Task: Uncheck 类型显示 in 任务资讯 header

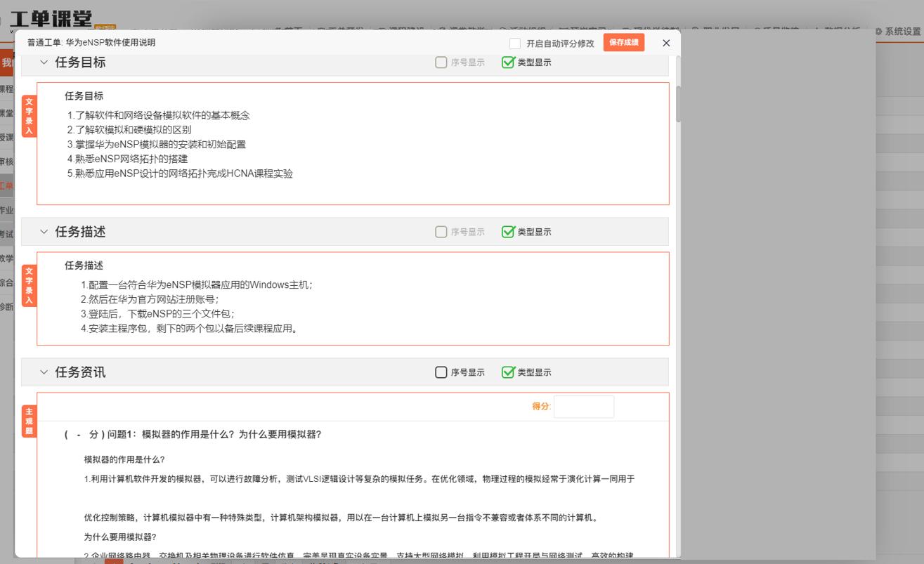Action: click(508, 372)
